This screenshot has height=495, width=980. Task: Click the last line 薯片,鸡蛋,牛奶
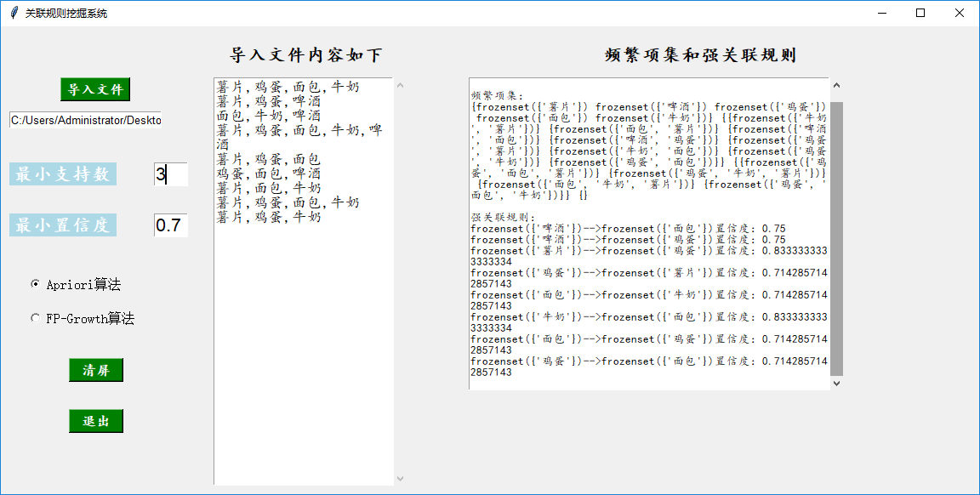[269, 217]
